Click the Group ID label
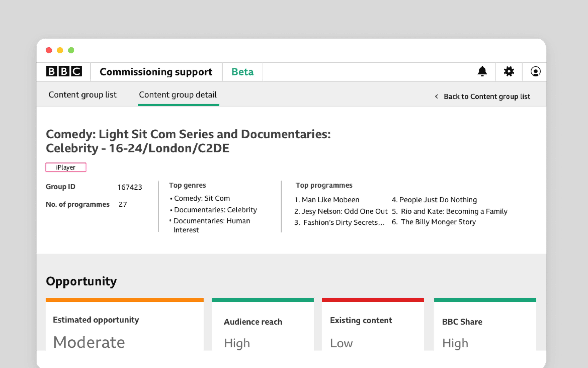Viewport: 588px width, 368px height. pyautogui.click(x=61, y=187)
